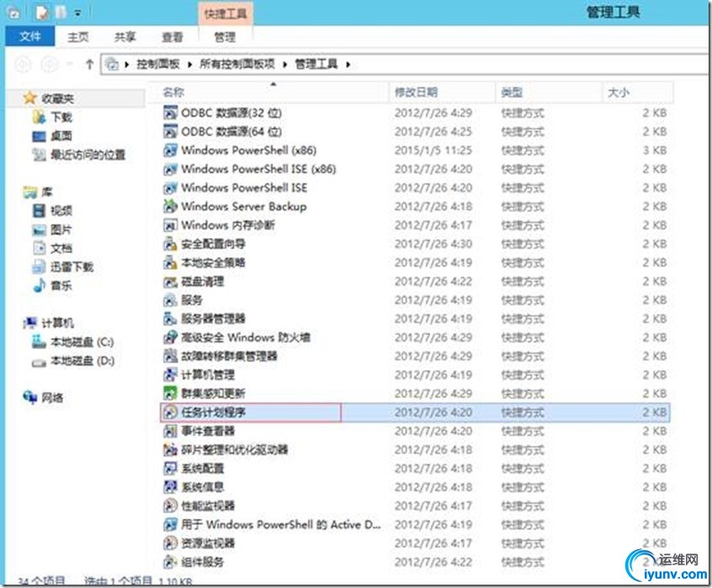Select 收藏夹 in the navigation pane
The width and height of the screenshot is (712, 588).
(x=58, y=98)
